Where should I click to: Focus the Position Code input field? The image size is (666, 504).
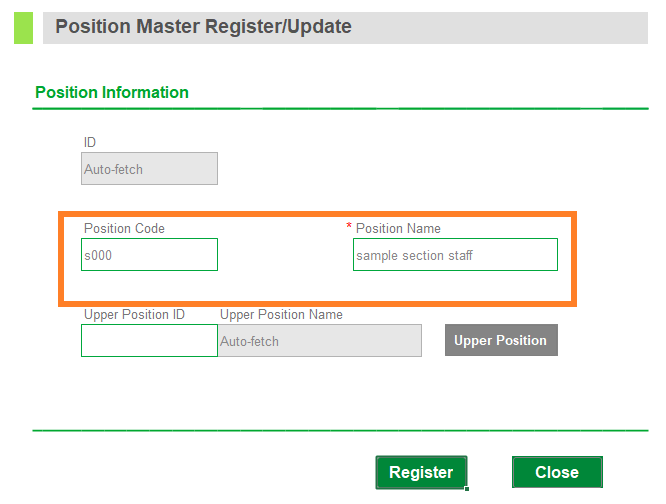click(149, 255)
